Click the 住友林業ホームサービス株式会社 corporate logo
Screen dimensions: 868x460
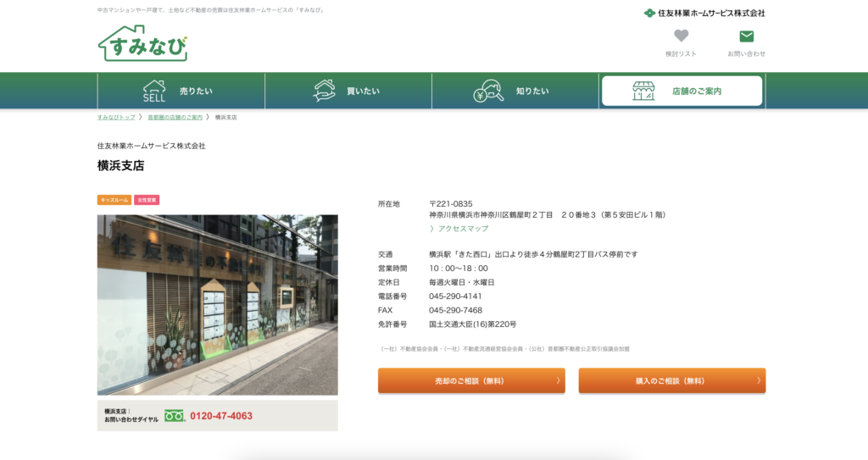click(704, 13)
